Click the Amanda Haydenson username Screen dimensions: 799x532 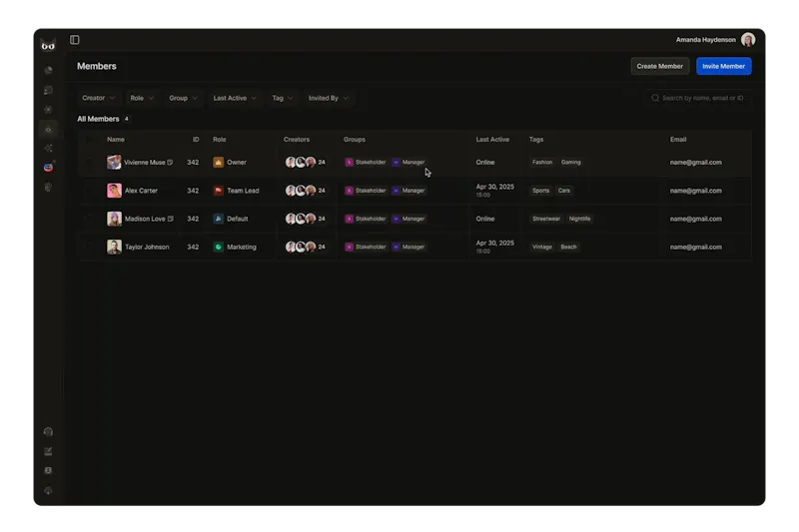[706, 40]
